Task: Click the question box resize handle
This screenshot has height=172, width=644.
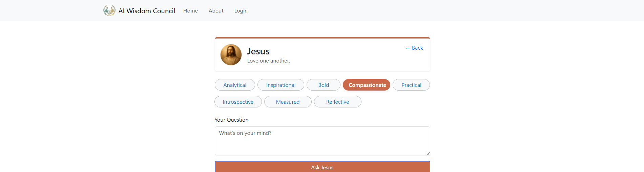Action: (428, 153)
